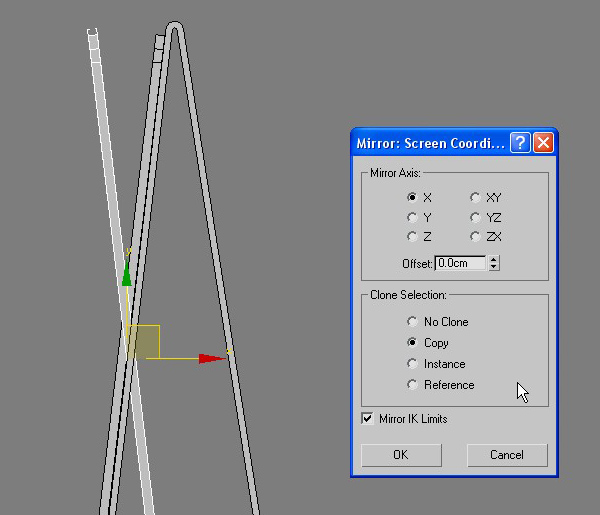Click the red X-axis gizmo arrow
This screenshot has width=600, height=515.
click(211, 358)
